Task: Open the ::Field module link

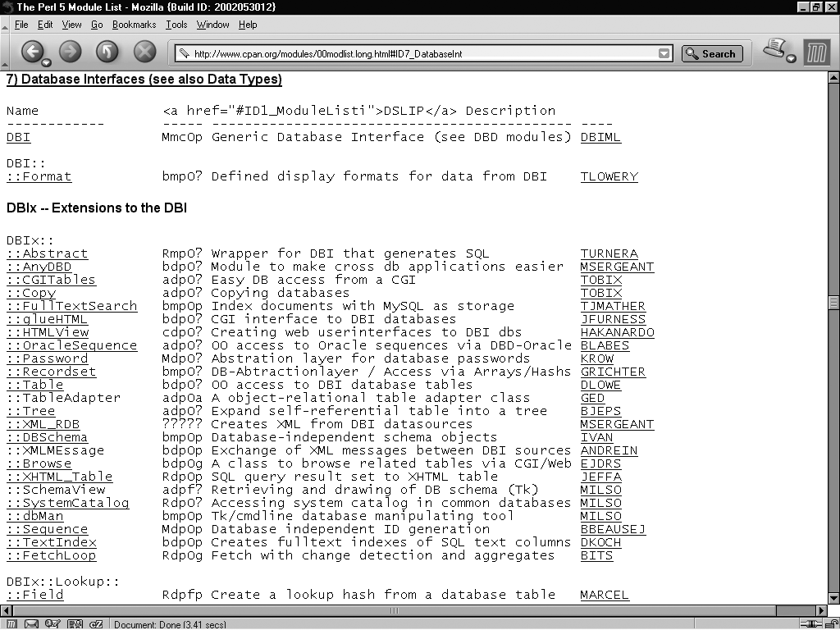Action: [34, 595]
